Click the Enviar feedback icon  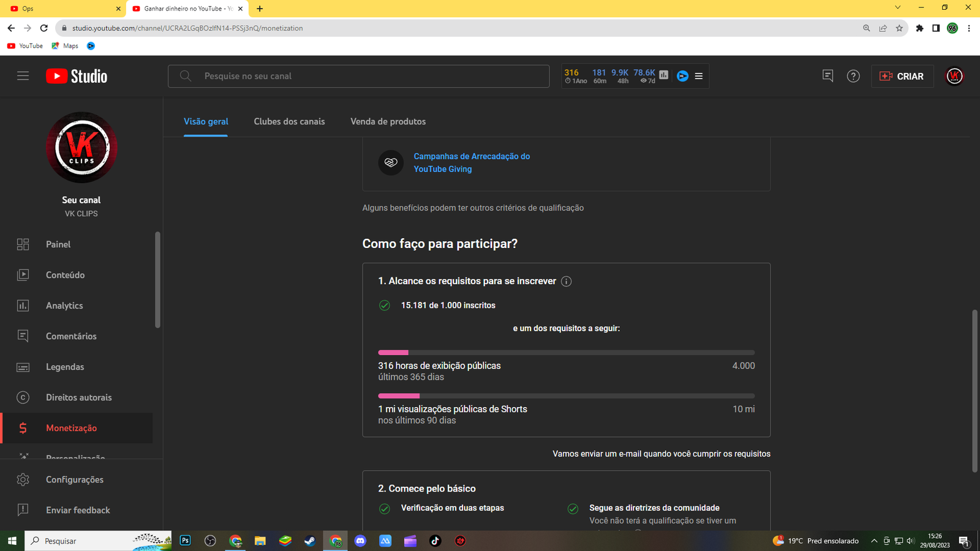point(23,510)
